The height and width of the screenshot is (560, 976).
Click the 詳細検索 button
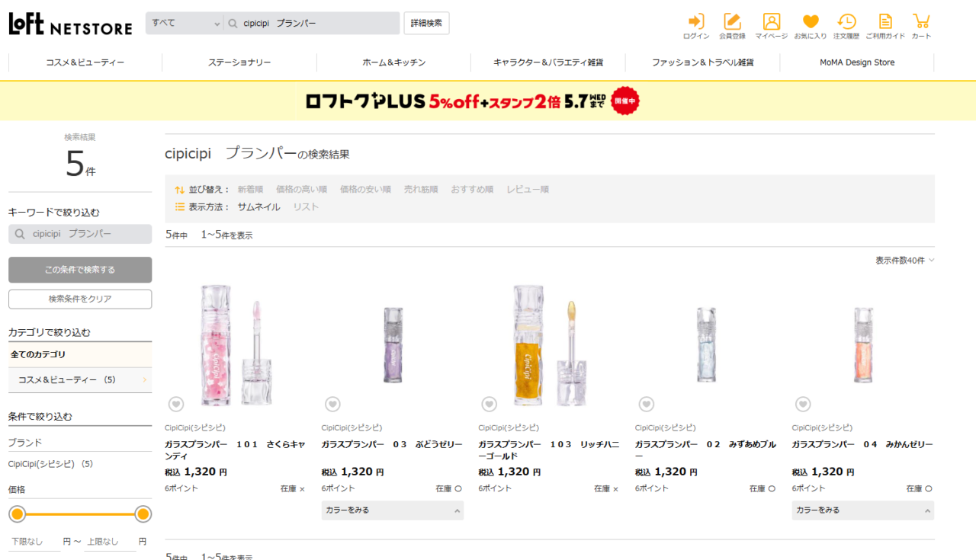(x=426, y=24)
